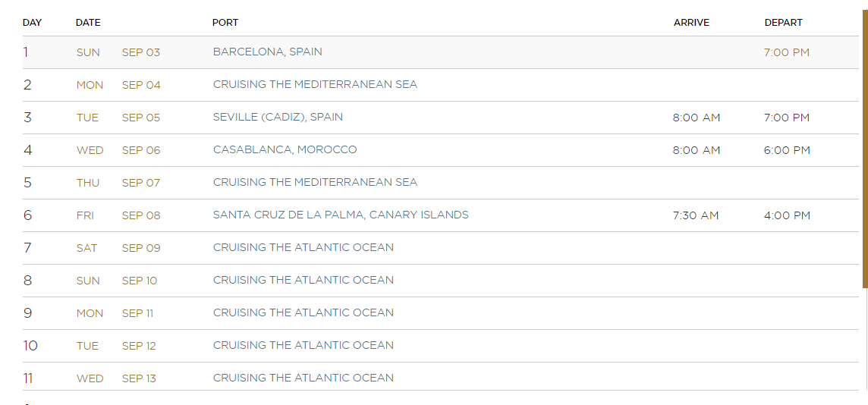Click Seville (Cadiz), Spain port name
Image resolution: width=868 pixels, height=405 pixels.
pos(278,117)
